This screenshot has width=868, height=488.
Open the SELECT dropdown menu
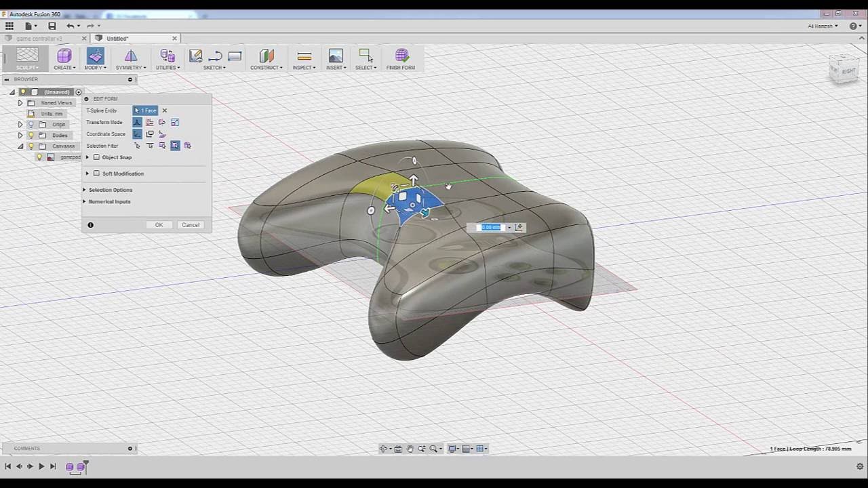[x=366, y=68]
